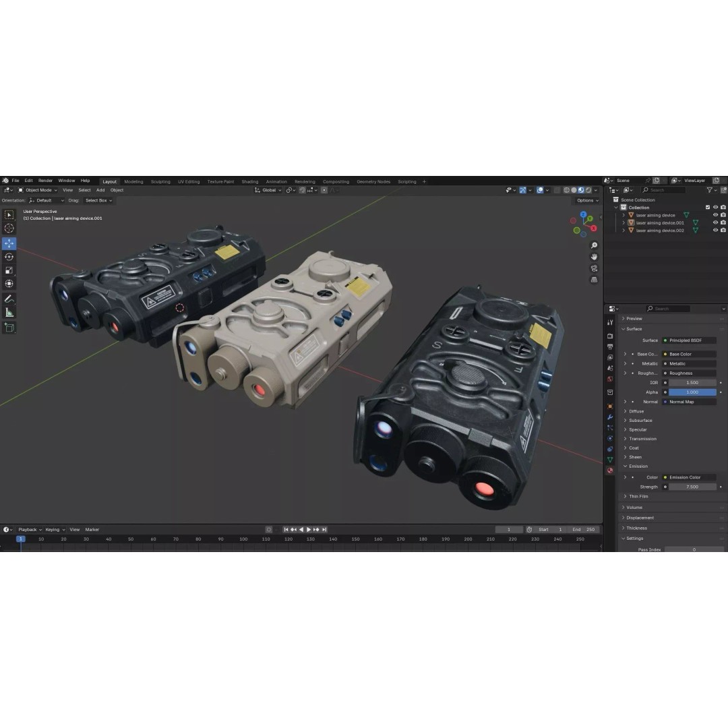Screen dimensions: 728x728
Task: Click the Pan view hand icon
Action: pyautogui.click(x=594, y=257)
